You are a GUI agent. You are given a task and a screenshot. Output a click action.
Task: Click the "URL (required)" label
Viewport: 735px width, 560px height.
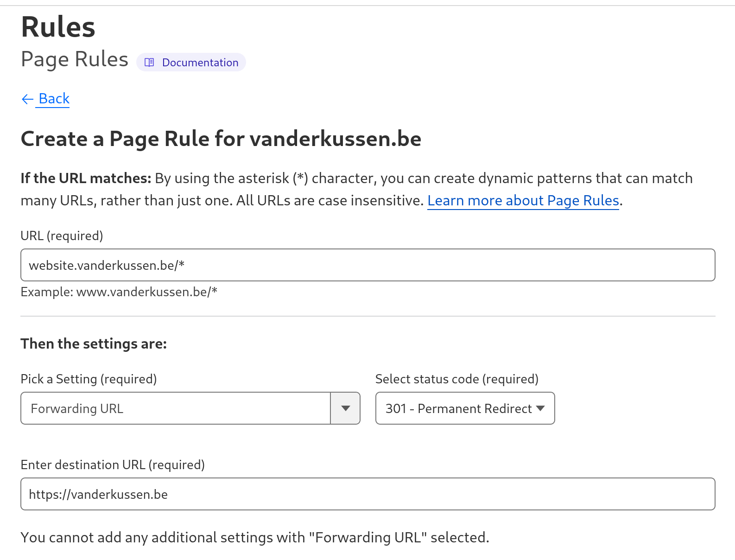(62, 236)
